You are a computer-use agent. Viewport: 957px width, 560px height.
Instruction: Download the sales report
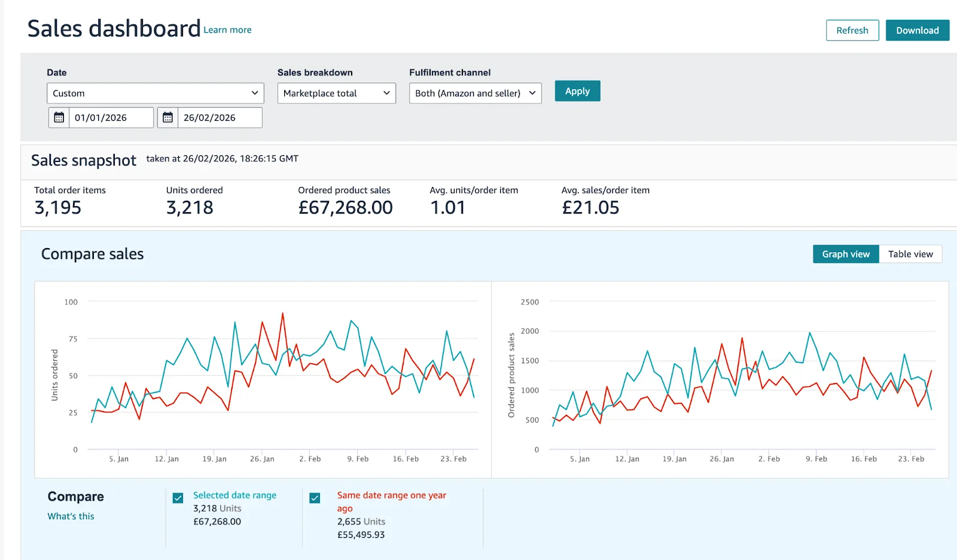pyautogui.click(x=917, y=30)
